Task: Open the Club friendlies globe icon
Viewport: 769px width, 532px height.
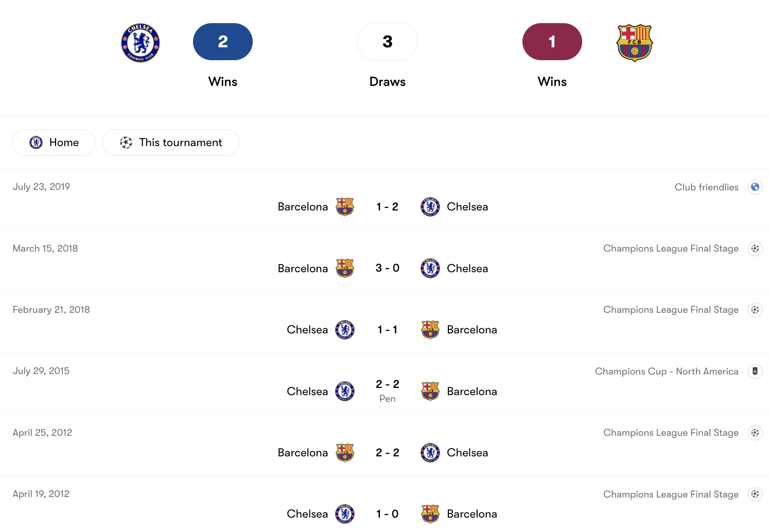Action: (755, 187)
